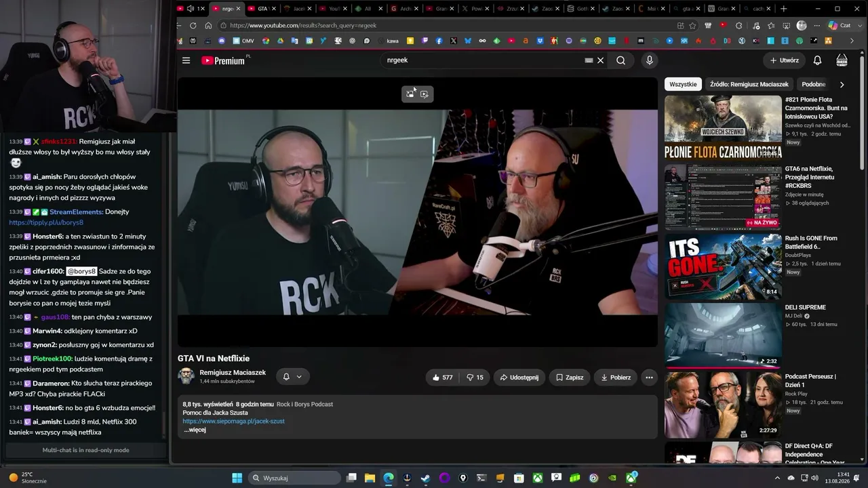Open more actions three-dot menu under video
868x488 pixels.
[649, 378]
